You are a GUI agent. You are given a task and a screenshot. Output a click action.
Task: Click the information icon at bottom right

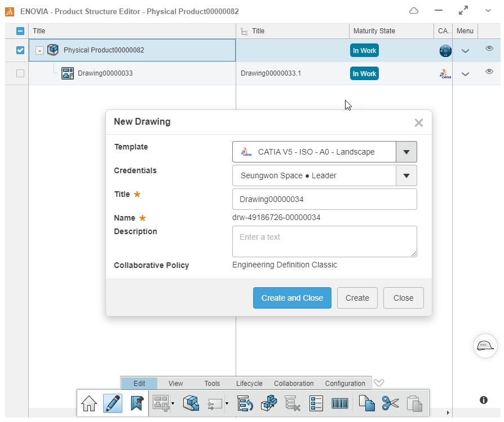(x=484, y=400)
